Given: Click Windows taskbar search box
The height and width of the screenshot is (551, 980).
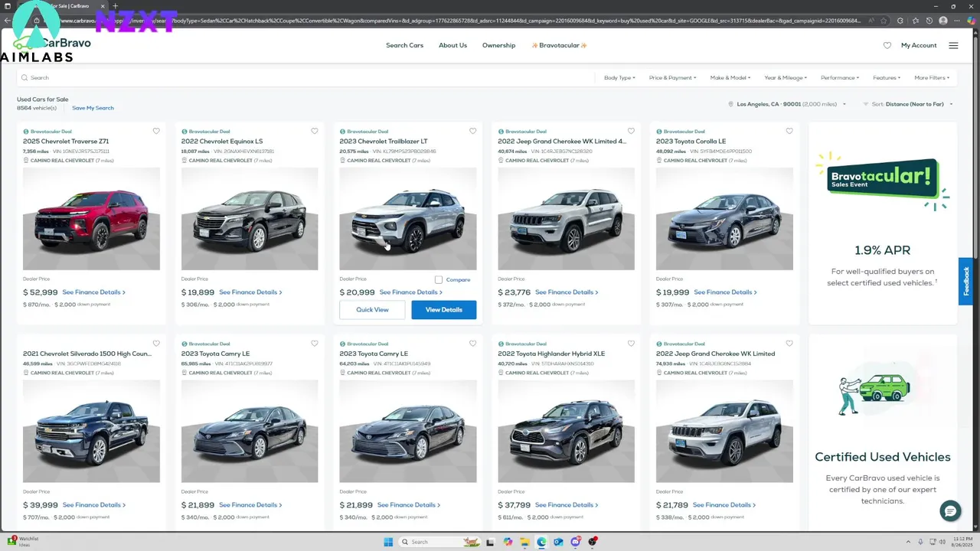Looking at the screenshot, I should 440,542.
